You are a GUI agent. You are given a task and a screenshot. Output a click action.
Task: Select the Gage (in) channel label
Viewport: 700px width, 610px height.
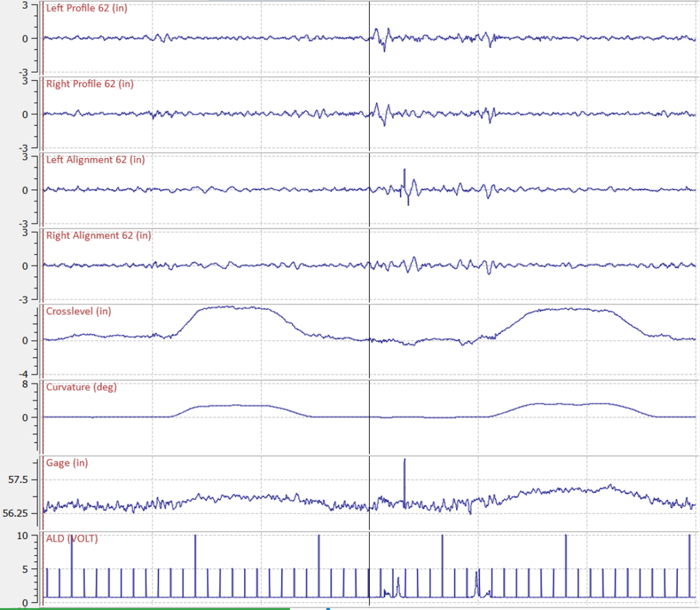pos(67,463)
